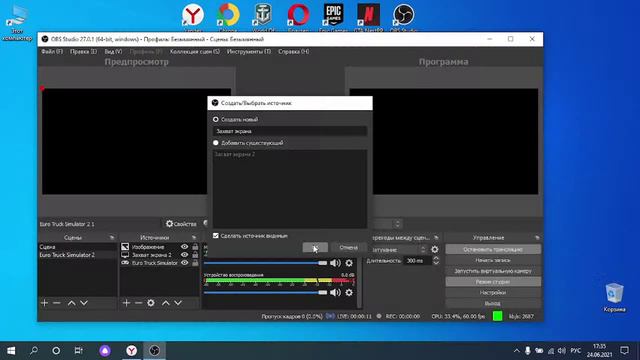The image size is (640, 360).
Task: Add a new scene with plus icon in Сцены panel
Action: pos(44,303)
